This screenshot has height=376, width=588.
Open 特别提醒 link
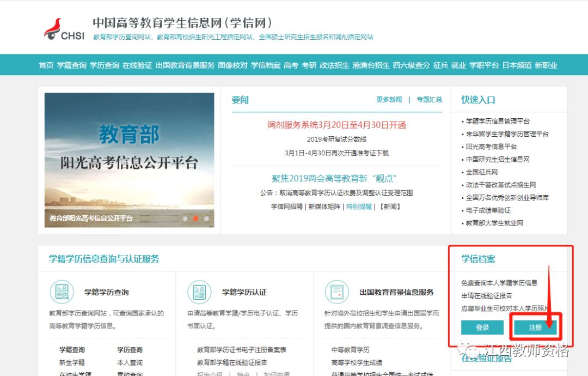point(359,207)
